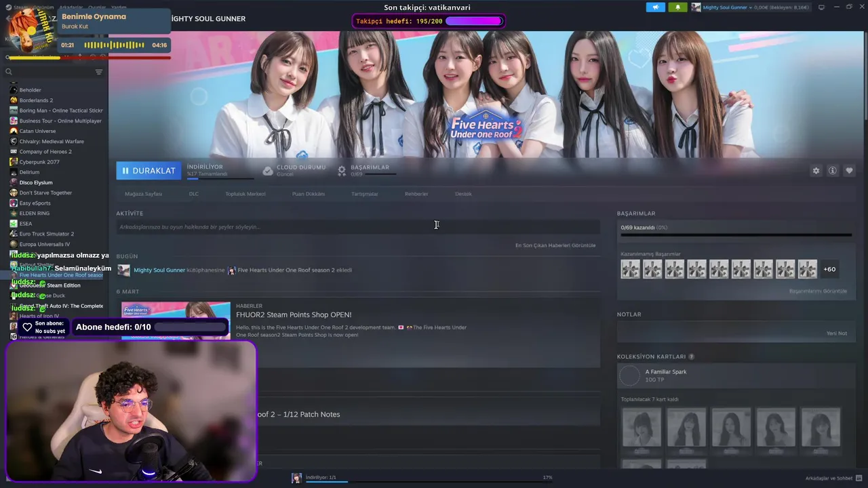The width and height of the screenshot is (868, 488).
Task: Click the trading cards help question icon
Action: 691,357
